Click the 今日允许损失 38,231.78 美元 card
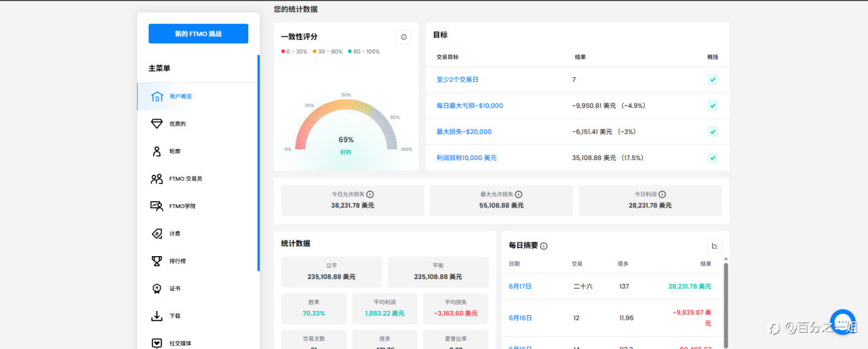 [x=353, y=201]
